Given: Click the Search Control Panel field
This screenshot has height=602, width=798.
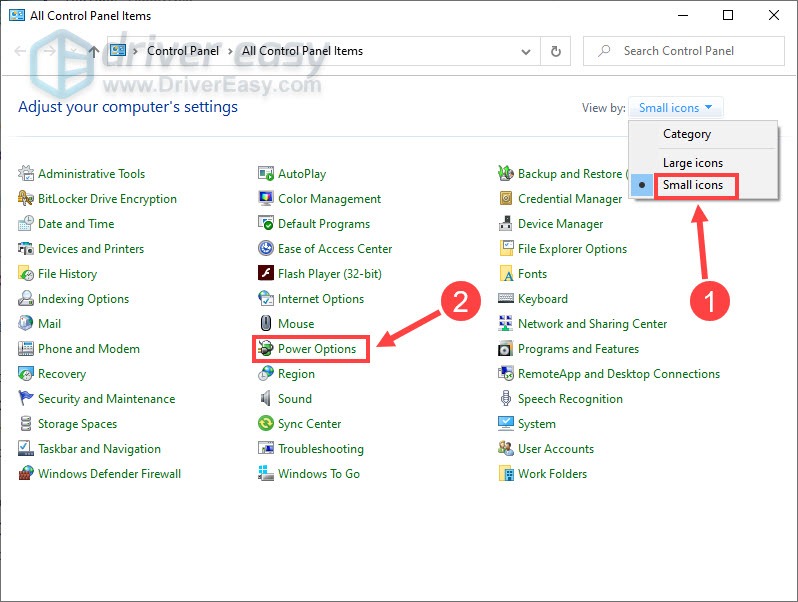Looking at the screenshot, I should pyautogui.click(x=683, y=51).
